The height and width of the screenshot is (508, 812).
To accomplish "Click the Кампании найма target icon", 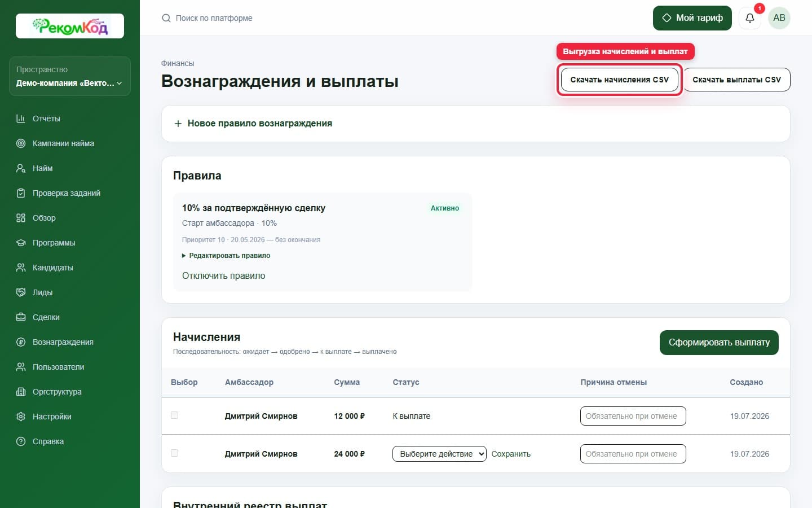I will pos(21,143).
